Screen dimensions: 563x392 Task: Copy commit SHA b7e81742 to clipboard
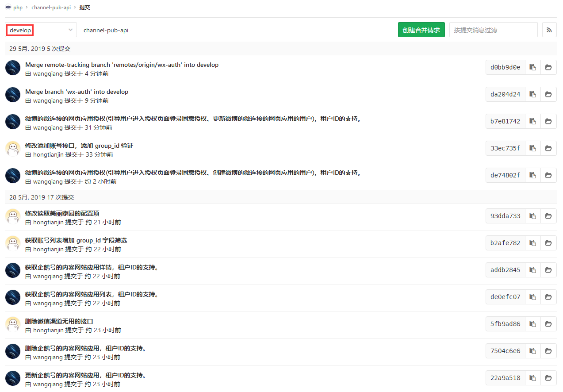click(x=533, y=121)
